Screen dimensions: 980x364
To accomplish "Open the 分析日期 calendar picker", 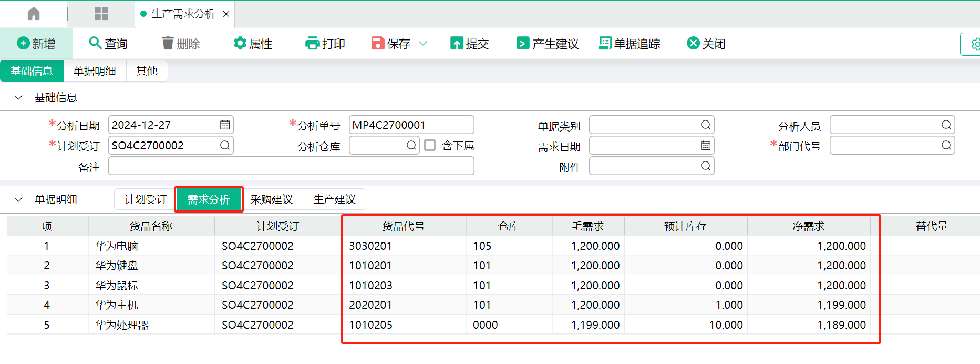I will coord(225,125).
